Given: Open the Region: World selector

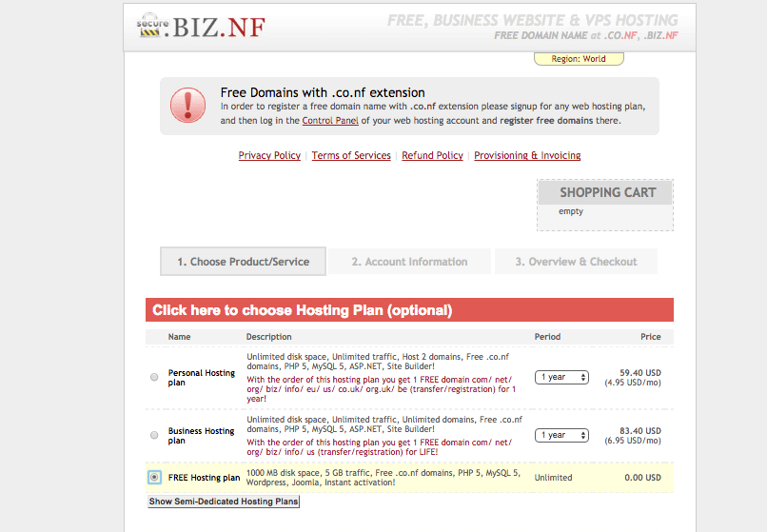Looking at the screenshot, I should [x=579, y=59].
